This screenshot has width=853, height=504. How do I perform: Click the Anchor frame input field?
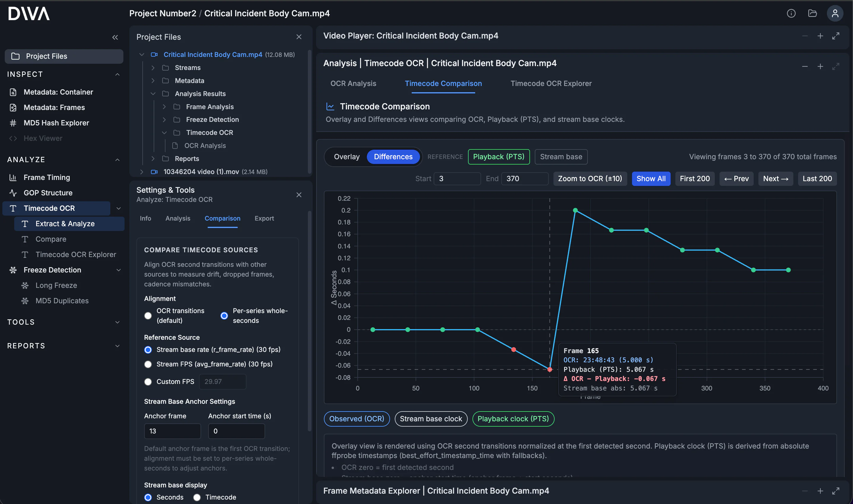tap(172, 431)
